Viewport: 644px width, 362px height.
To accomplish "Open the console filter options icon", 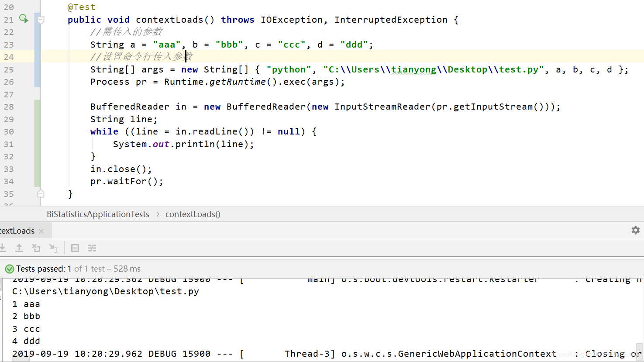I will [92, 248].
